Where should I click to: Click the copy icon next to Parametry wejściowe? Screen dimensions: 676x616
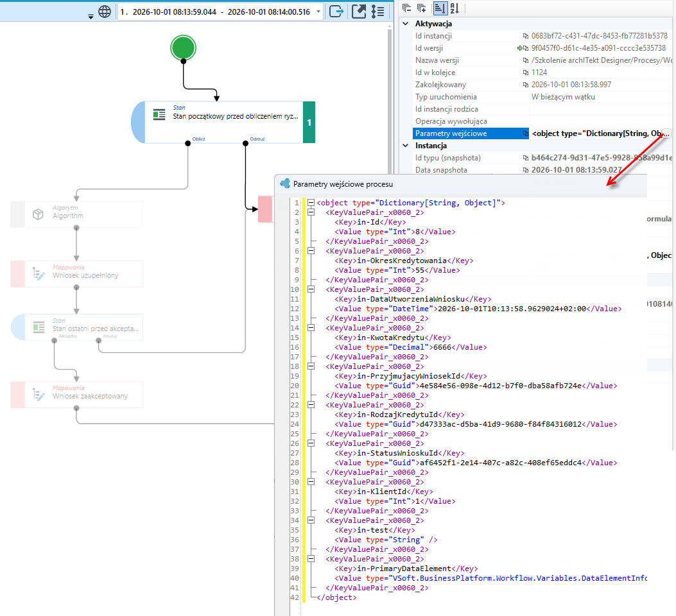[x=526, y=133]
